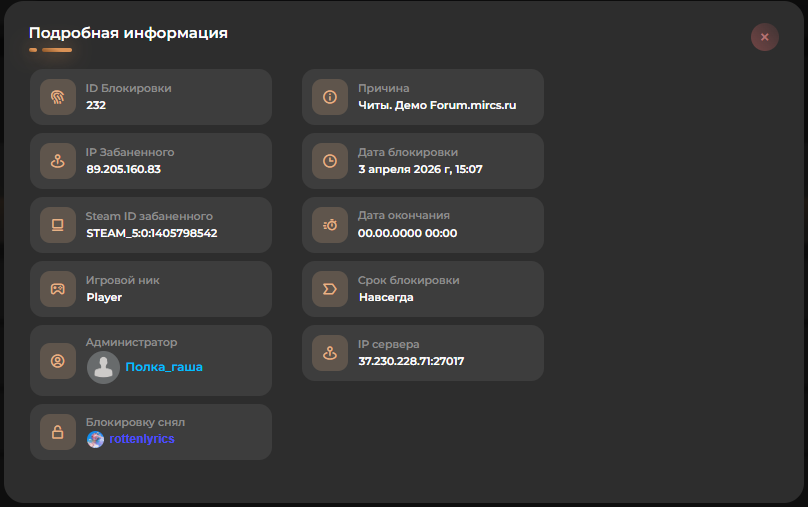Open rottenlyrics profile link
This screenshot has width=808, height=507.
point(141,439)
